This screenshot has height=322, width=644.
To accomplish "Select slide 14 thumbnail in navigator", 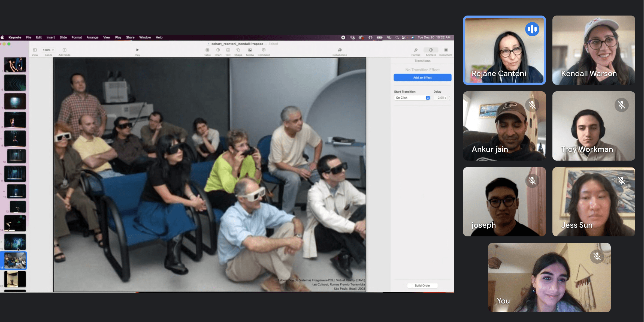I will point(15,223).
